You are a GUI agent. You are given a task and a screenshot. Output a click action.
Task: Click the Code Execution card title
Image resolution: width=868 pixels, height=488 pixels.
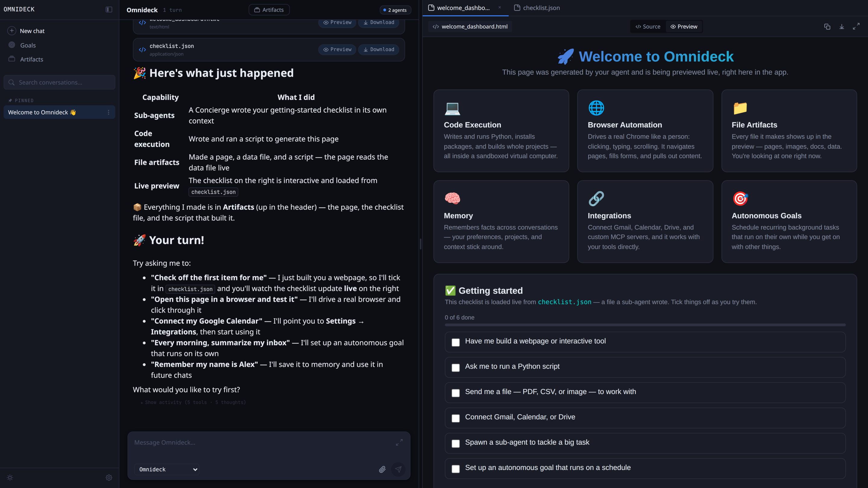pos(472,125)
